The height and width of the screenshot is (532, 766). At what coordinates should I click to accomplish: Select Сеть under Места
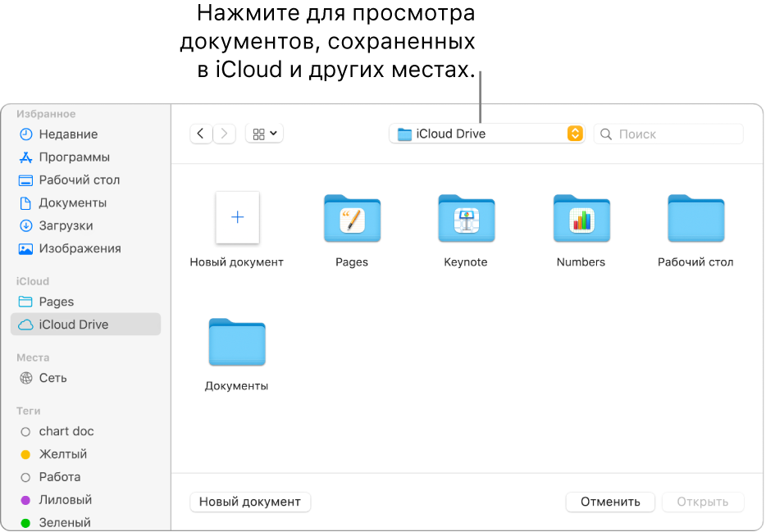tap(52, 378)
